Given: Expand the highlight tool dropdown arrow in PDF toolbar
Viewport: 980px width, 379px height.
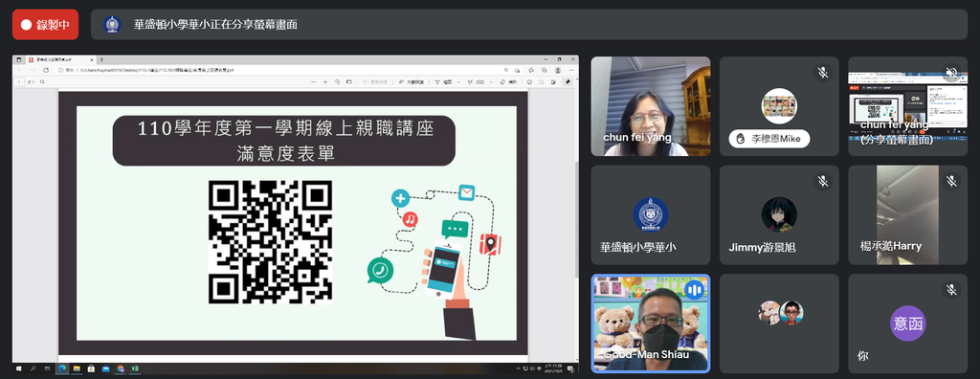Looking at the screenshot, I should pyautogui.click(x=492, y=82).
